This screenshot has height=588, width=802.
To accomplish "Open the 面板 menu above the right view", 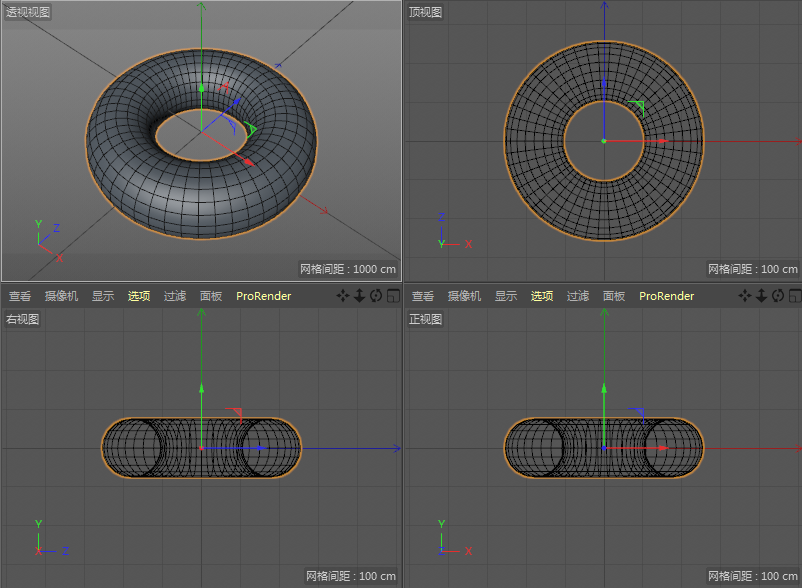I will [x=211, y=296].
